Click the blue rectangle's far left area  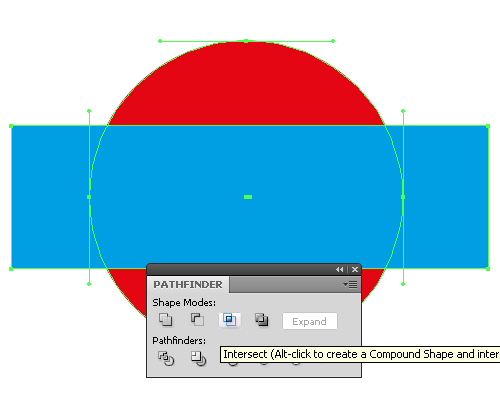tap(50, 197)
